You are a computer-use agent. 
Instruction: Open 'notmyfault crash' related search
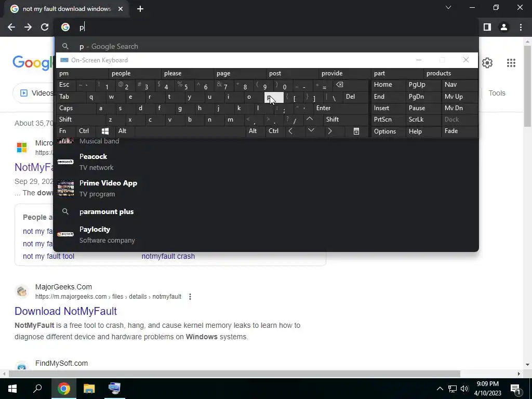[x=168, y=256]
